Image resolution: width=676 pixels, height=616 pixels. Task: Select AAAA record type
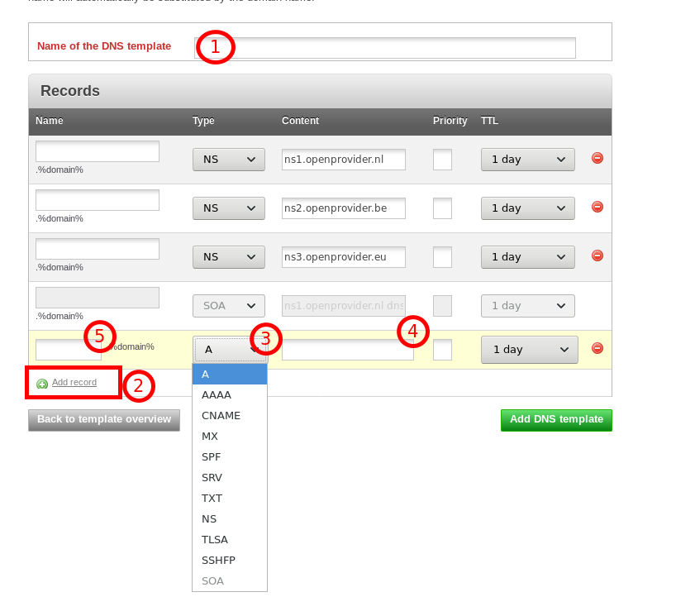(230, 394)
